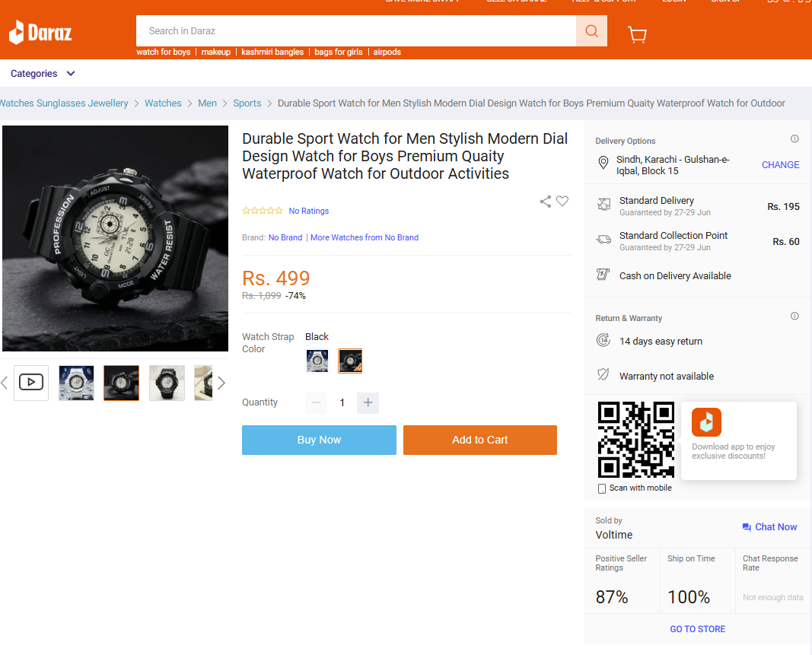
Task: Click the '14 days easy return' text
Action: [661, 342]
